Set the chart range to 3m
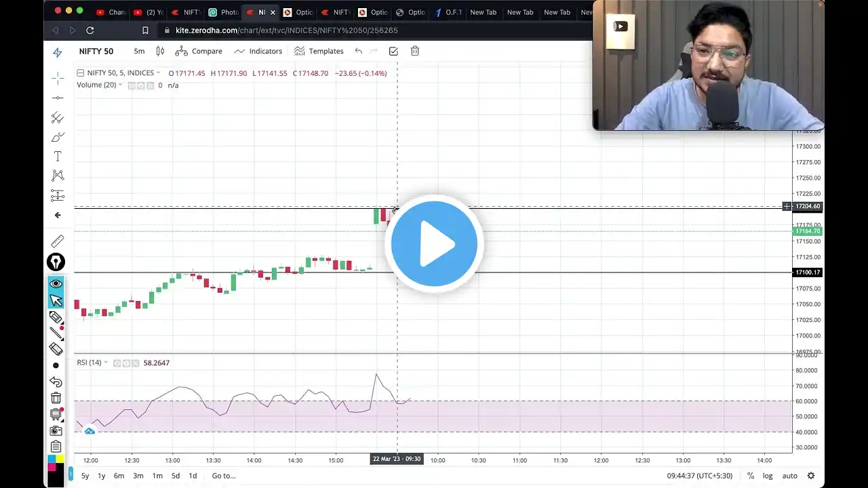868x488 pixels. tap(138, 476)
